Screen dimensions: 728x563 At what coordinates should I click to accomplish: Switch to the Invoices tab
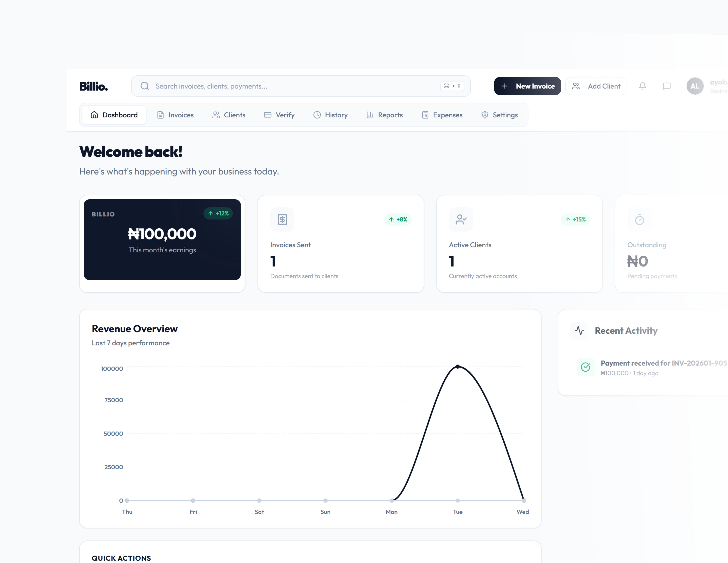181,115
